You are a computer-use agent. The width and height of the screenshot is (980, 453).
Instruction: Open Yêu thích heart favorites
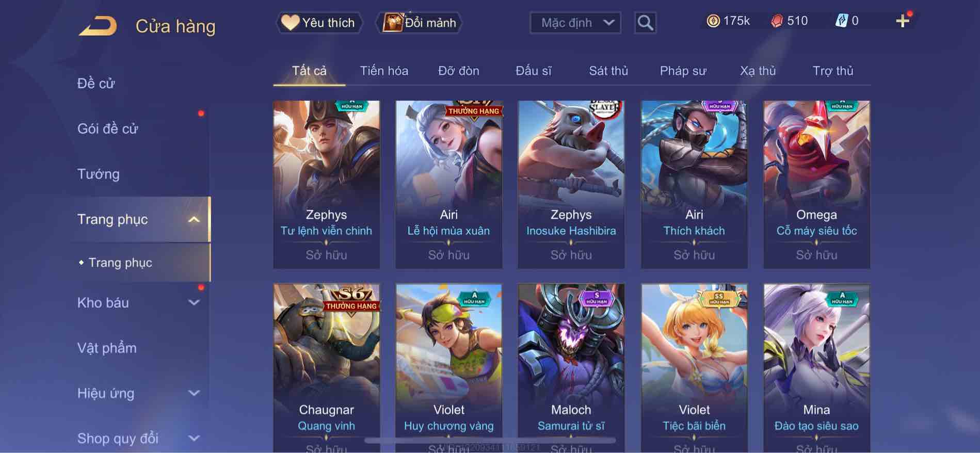pyautogui.click(x=319, y=23)
